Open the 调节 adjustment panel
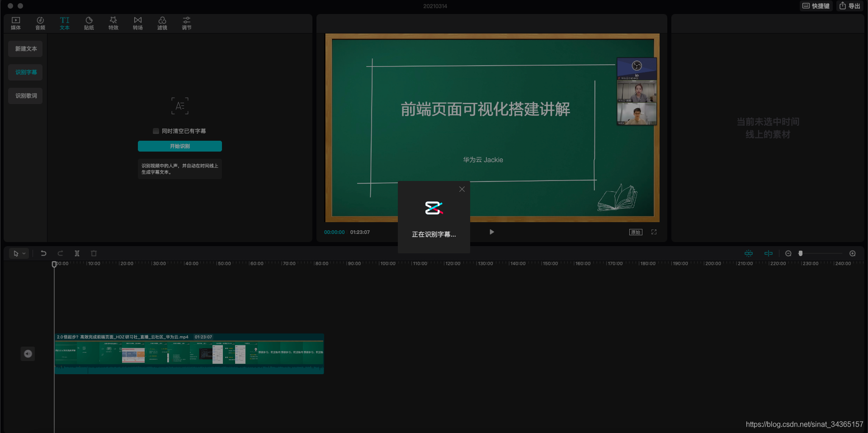This screenshot has height=433, width=868. tap(186, 23)
